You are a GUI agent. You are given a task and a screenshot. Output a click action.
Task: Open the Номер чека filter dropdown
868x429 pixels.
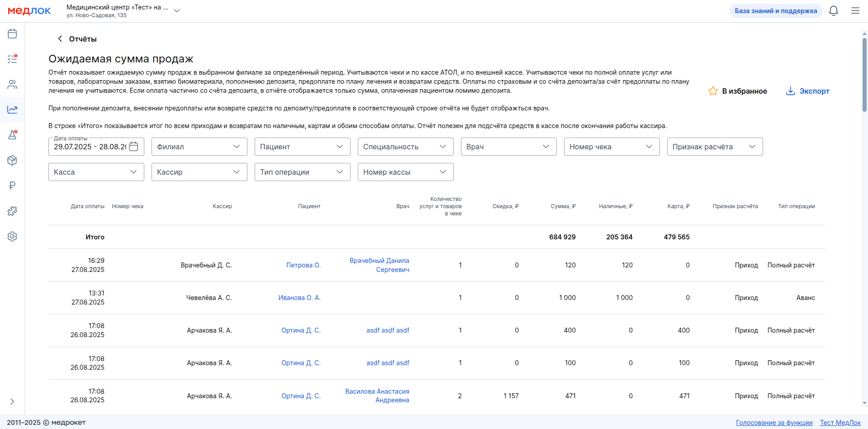pyautogui.click(x=612, y=147)
